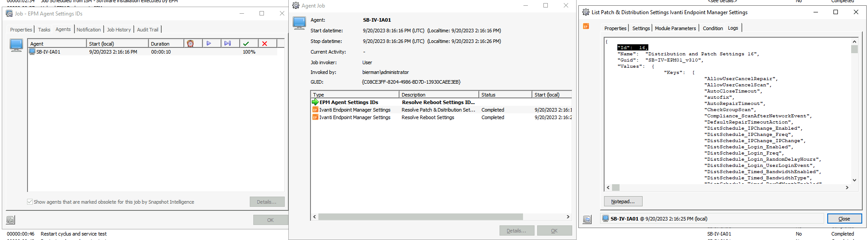
Task: Open Properties tab in Job window
Action: tap(21, 30)
